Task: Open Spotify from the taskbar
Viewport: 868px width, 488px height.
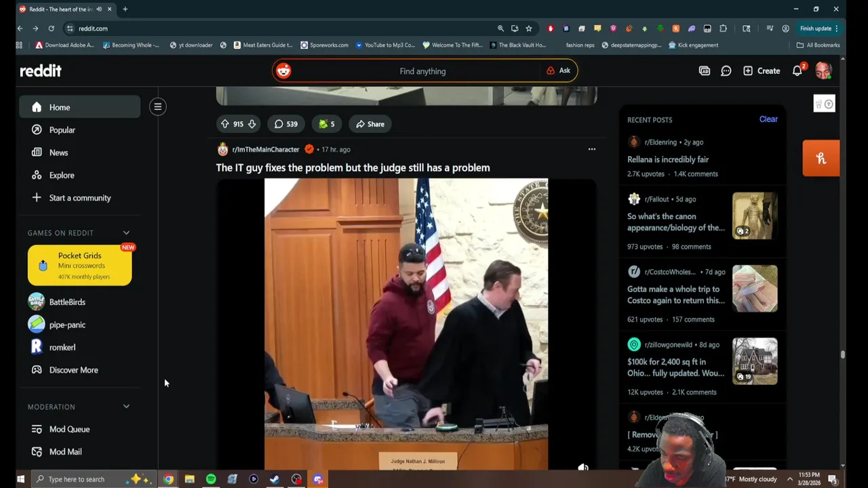Action: [x=211, y=479]
